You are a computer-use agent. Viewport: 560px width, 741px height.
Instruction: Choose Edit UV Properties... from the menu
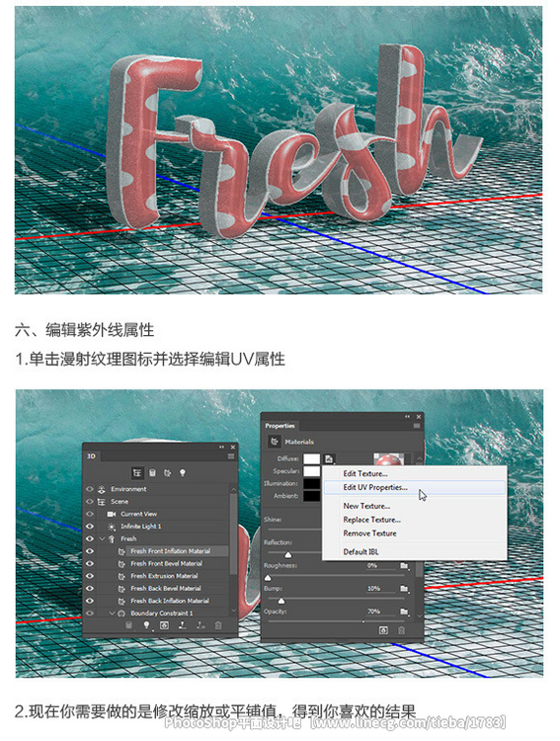coord(375,487)
